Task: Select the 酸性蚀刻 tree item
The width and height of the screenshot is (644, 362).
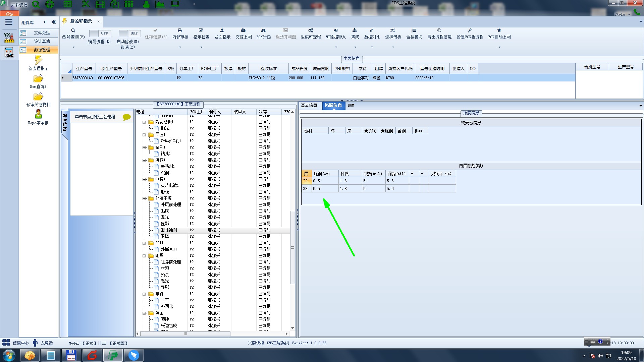Action: click(169, 230)
